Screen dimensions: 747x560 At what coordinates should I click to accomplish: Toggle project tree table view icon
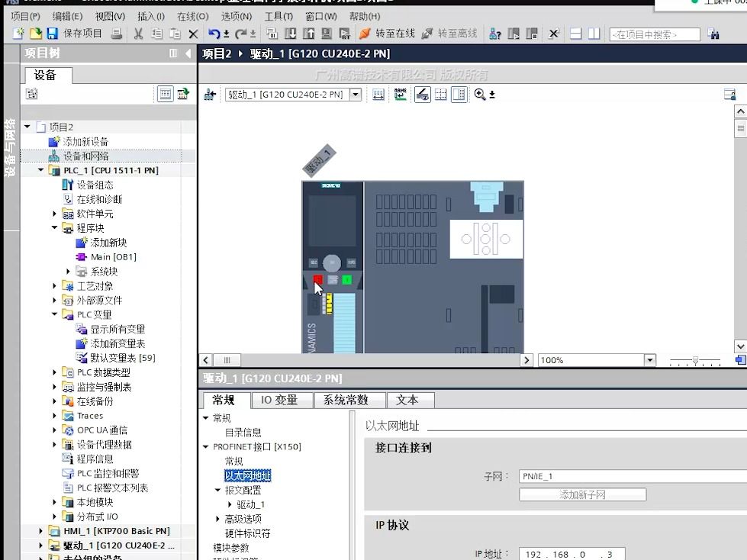(x=166, y=94)
